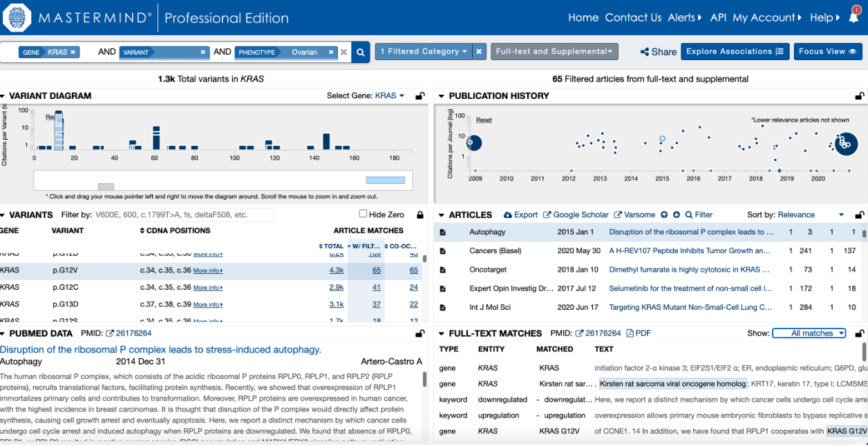Click Explore Associations button

coord(735,52)
